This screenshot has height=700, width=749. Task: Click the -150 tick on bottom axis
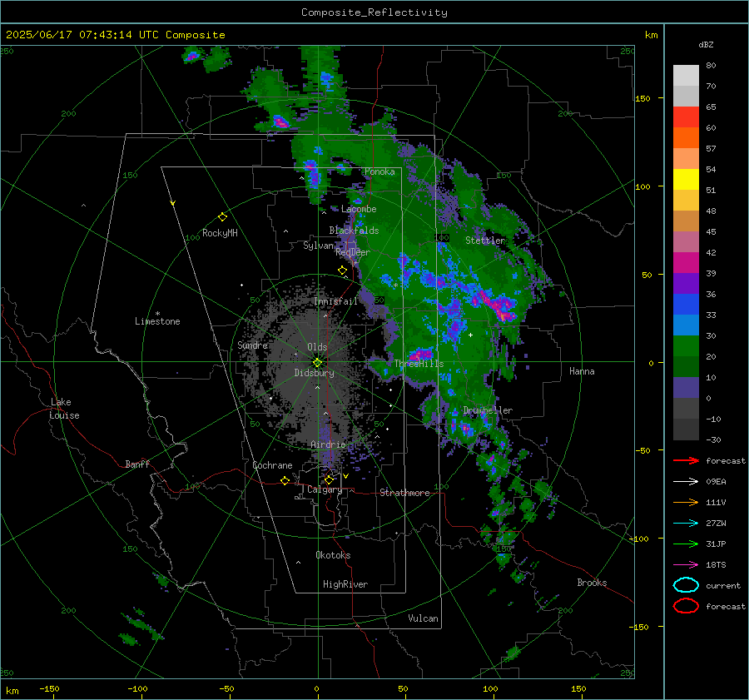pos(49,689)
